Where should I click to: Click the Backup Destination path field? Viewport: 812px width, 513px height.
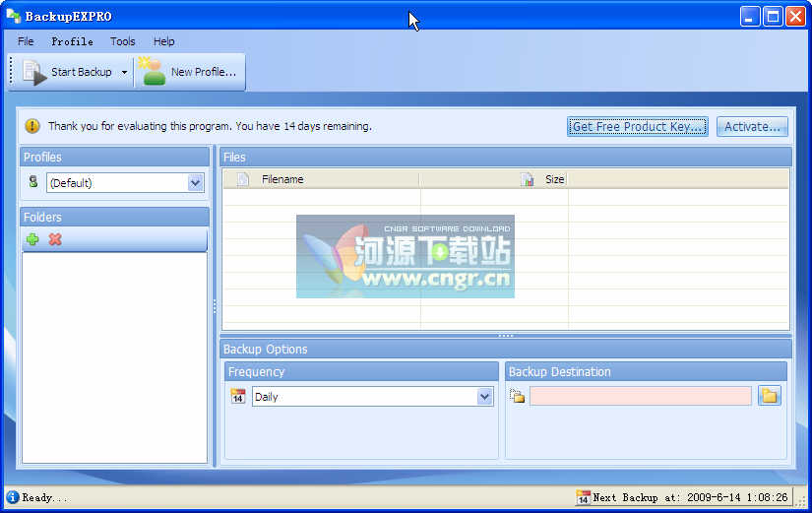point(640,396)
